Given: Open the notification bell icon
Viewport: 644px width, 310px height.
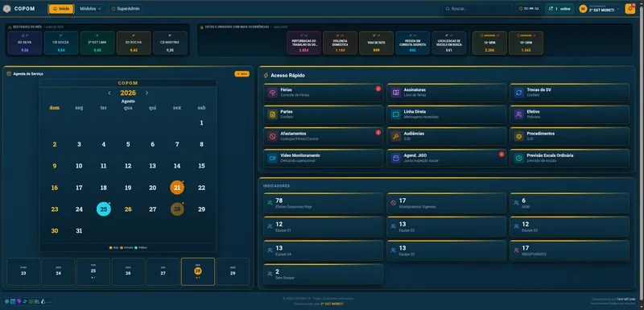Looking at the screenshot, I should click(630, 9).
